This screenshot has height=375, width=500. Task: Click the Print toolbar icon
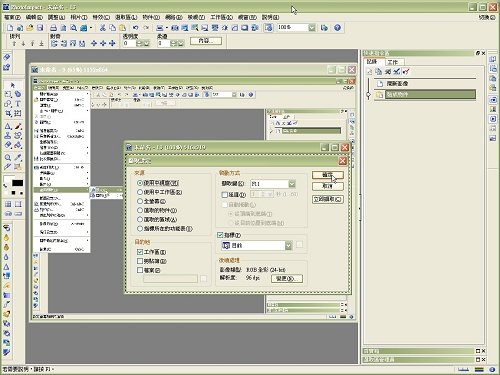tap(53, 28)
